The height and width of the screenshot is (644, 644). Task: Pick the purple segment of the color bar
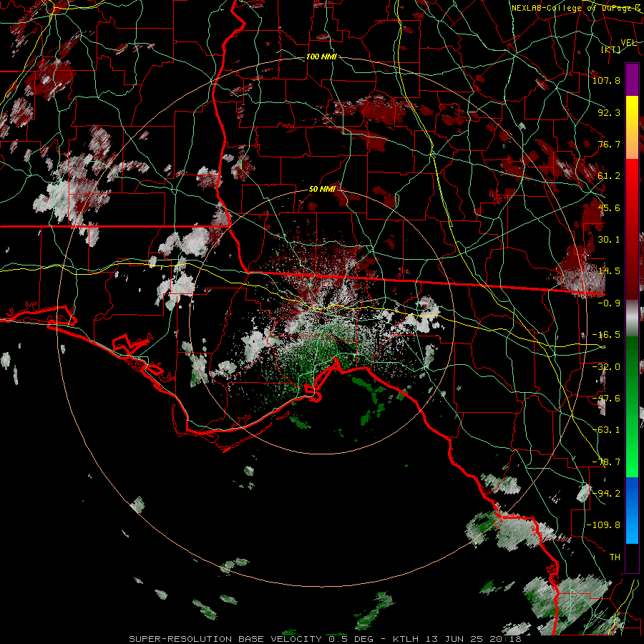(632, 79)
